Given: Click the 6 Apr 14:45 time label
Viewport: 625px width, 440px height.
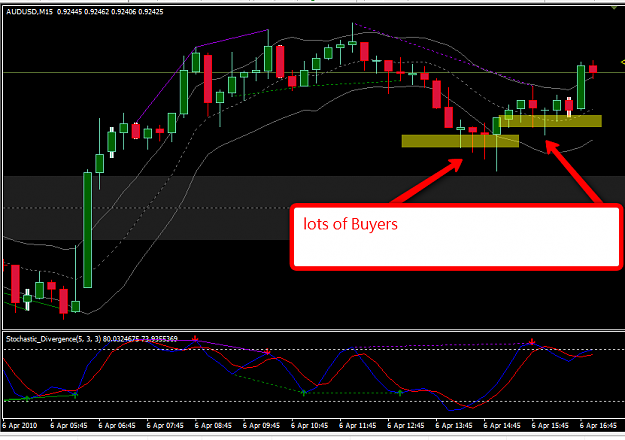Looking at the screenshot, I should (x=502, y=426).
